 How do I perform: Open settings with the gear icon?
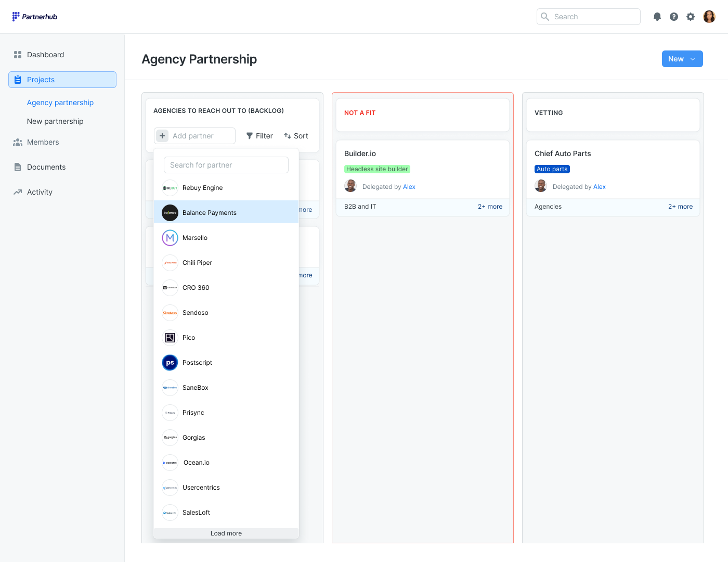coord(691,16)
